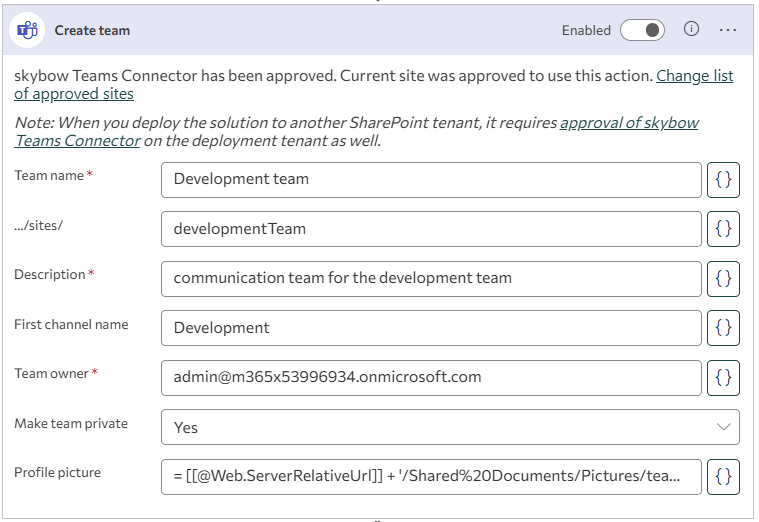Click the 'First channel name' label
This screenshot has width=759, height=522.
click(x=71, y=324)
